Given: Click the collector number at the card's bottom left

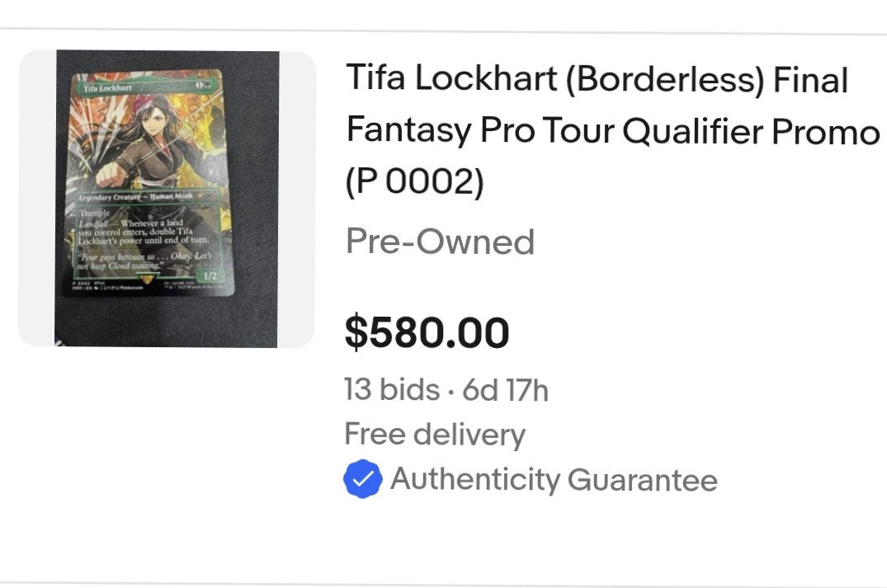Looking at the screenshot, I should pyautogui.click(x=81, y=281).
